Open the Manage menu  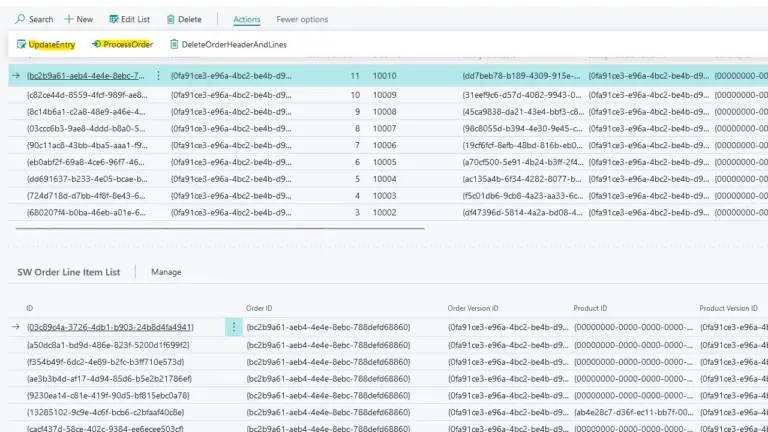pyautogui.click(x=166, y=272)
